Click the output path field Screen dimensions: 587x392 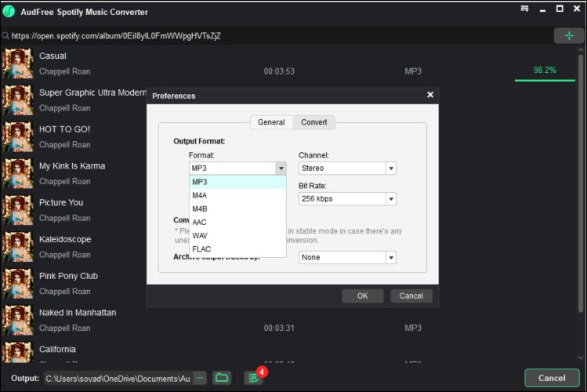click(x=118, y=379)
